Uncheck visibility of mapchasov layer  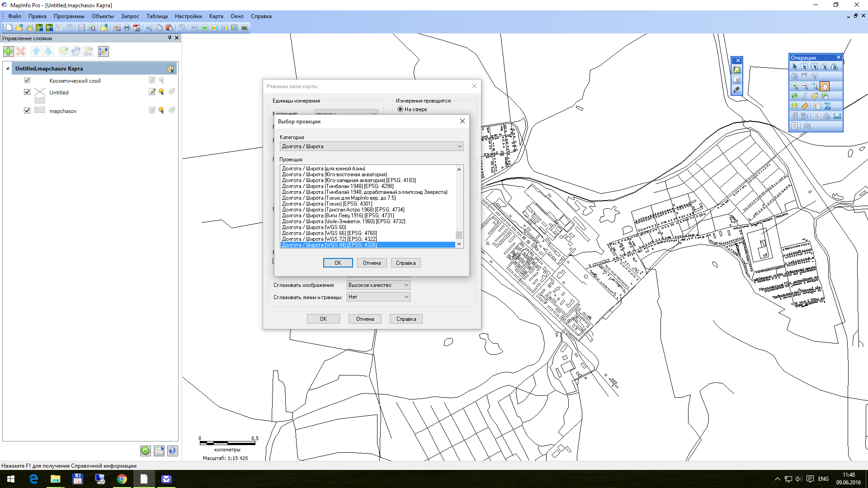point(27,111)
